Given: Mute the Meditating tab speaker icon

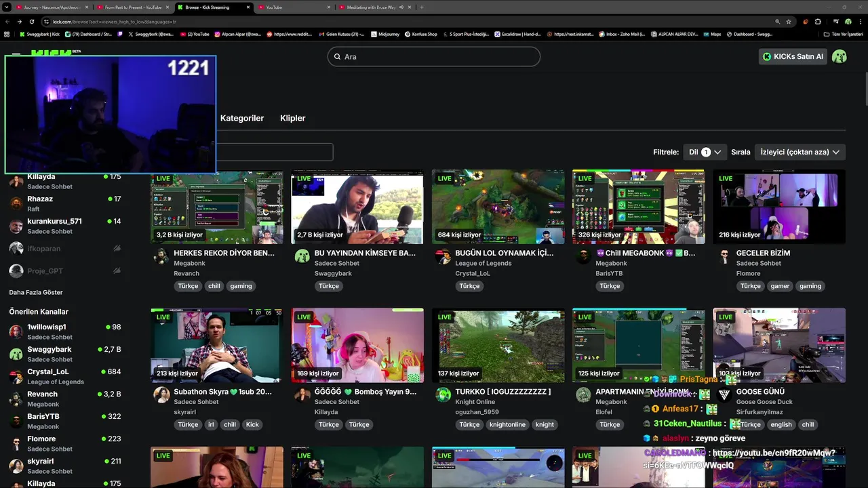Looking at the screenshot, I should (x=401, y=7).
